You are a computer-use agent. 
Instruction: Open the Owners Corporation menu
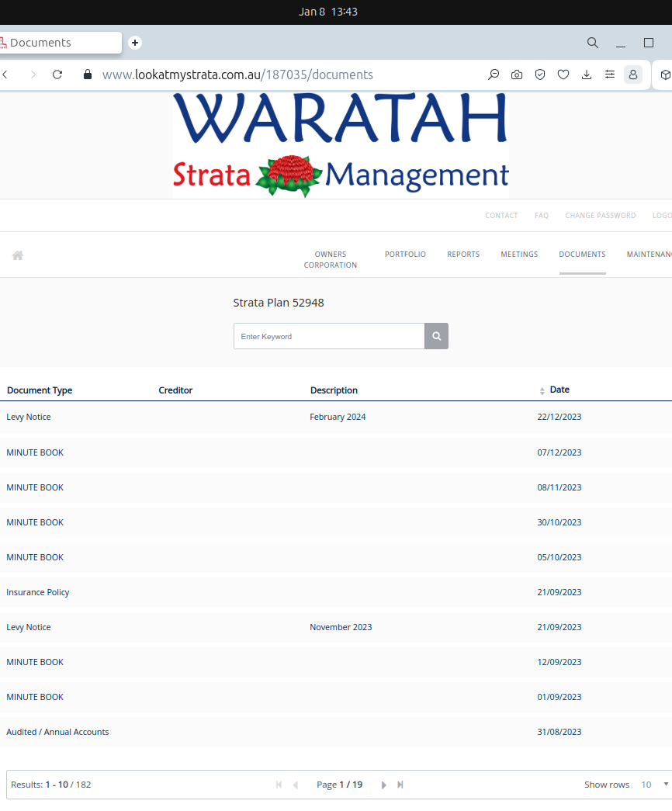pos(330,260)
